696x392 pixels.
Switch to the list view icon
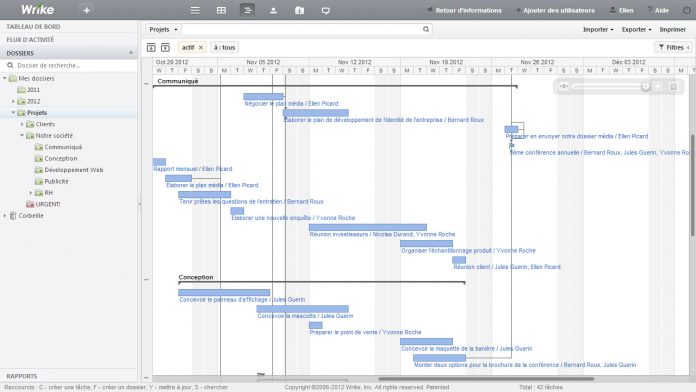(195, 10)
